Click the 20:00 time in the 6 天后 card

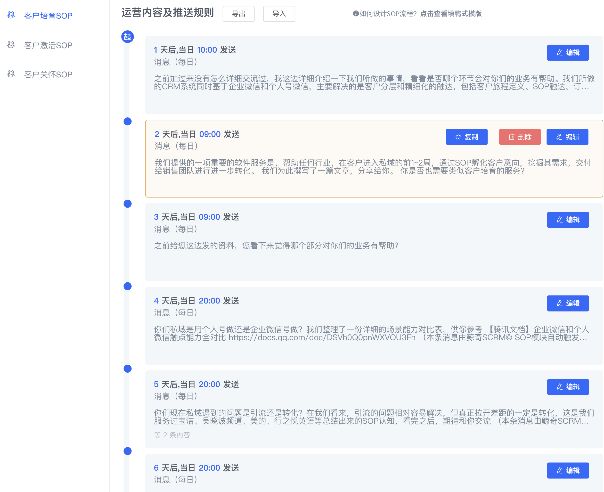209,468
